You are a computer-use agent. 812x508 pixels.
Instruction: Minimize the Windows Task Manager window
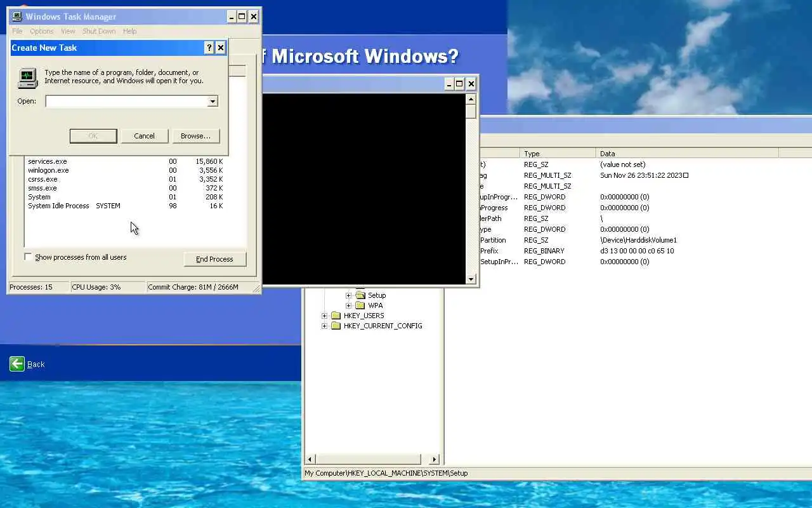[232, 17]
